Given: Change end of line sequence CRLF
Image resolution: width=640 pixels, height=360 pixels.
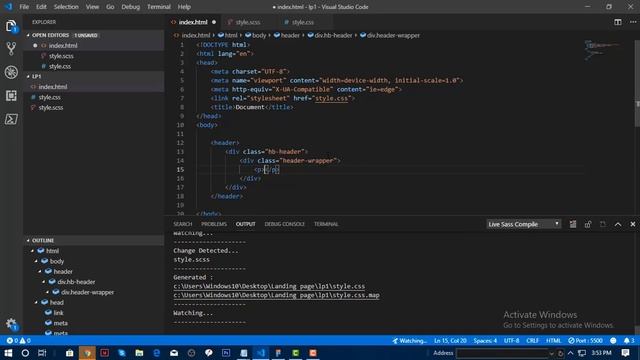Looking at the screenshot, I should pyautogui.click(x=532, y=340).
